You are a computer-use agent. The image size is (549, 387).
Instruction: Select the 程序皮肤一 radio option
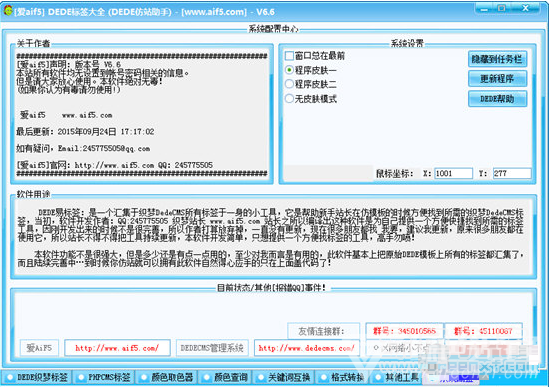[x=289, y=70]
